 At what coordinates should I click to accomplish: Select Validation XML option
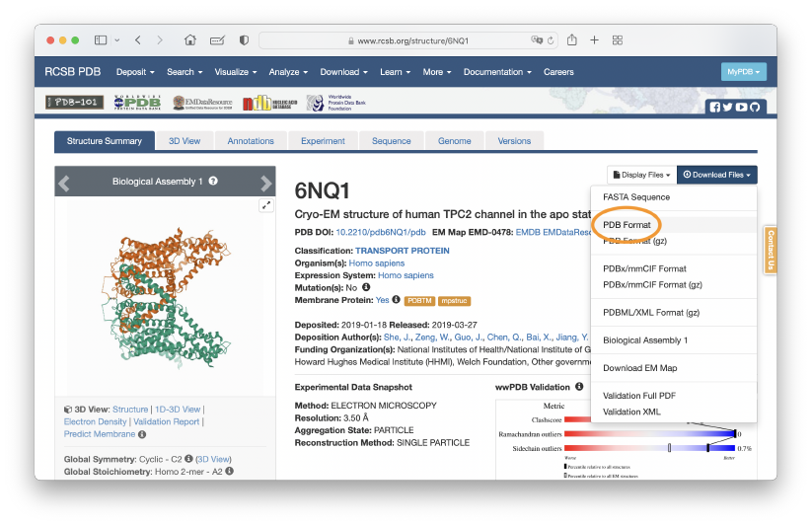[674, 412]
